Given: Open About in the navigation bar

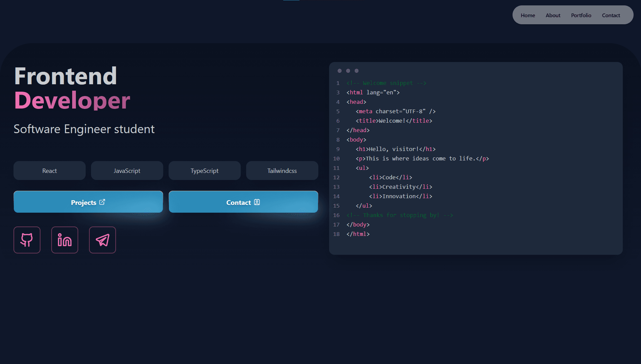Looking at the screenshot, I should 553,15.
